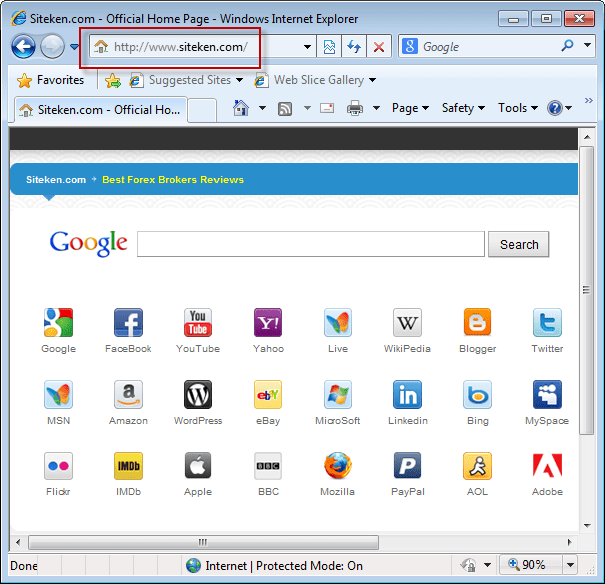Open the Tools menu
This screenshot has height=584, width=605.
tap(518, 108)
